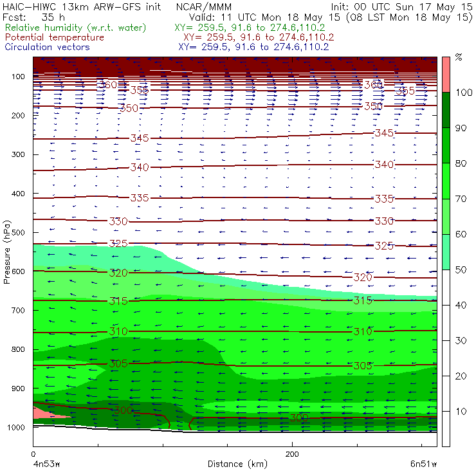Viewport: 476px width, 476px height.
Task: Click the '10' color bar percentage label
Action: click(x=461, y=411)
